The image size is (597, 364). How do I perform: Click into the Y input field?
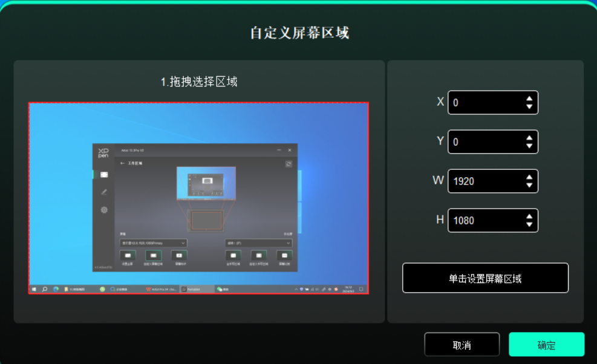[x=484, y=142]
